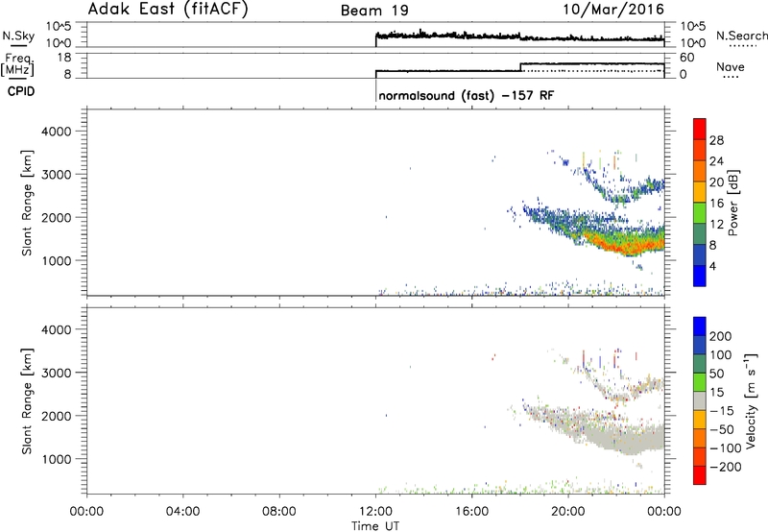
Task: Click the '28' tick on Power scale
Action: pos(716,140)
